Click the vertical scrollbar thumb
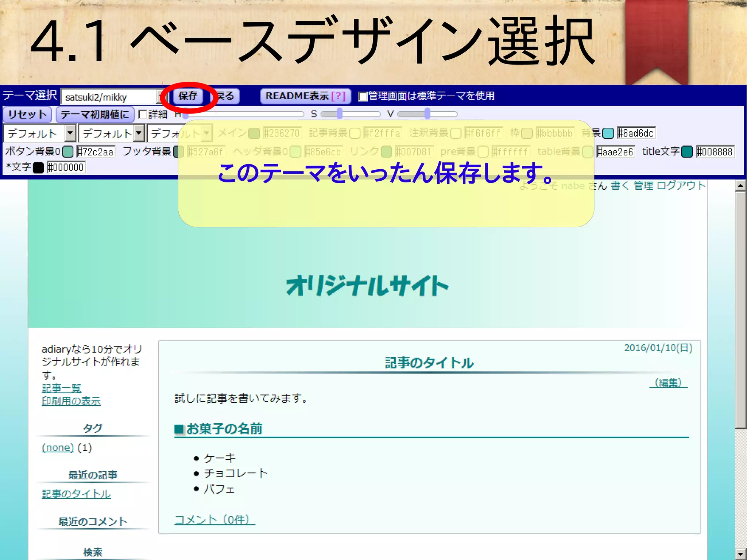Screen dimensions: 747x560 [740, 310]
